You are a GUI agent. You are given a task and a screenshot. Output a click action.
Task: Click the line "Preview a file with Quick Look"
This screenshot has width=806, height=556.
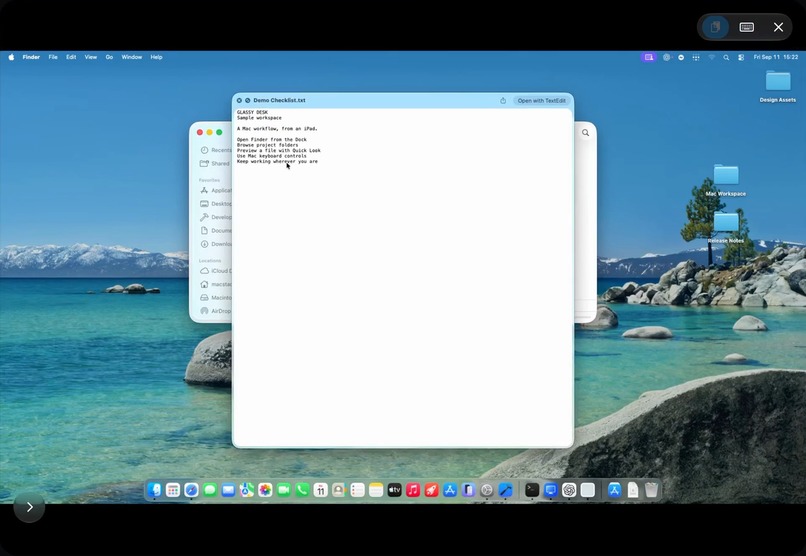pyautogui.click(x=279, y=151)
